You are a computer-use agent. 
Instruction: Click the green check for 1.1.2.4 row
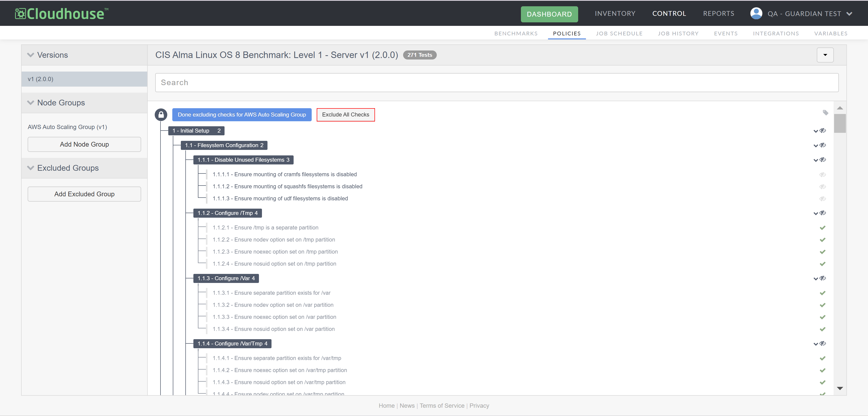823,264
